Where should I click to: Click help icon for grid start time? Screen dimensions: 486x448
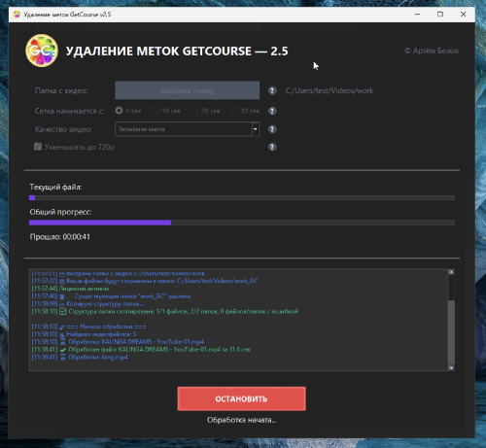272,111
